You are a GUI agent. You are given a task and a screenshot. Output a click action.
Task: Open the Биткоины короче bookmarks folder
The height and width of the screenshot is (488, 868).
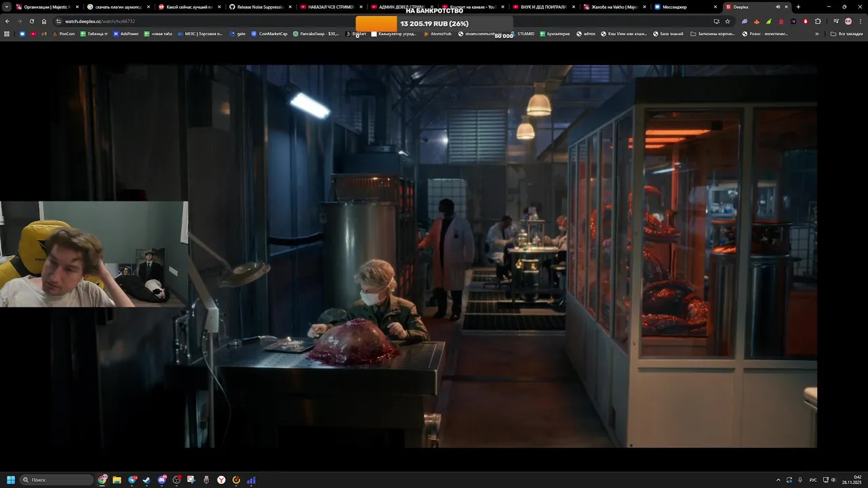pyautogui.click(x=712, y=33)
